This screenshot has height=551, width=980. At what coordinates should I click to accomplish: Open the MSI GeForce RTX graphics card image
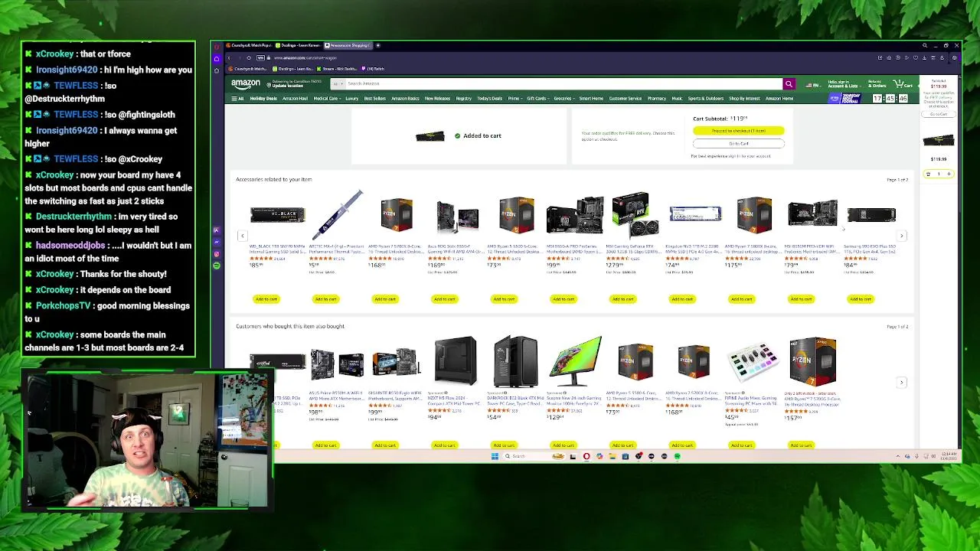pyautogui.click(x=635, y=214)
